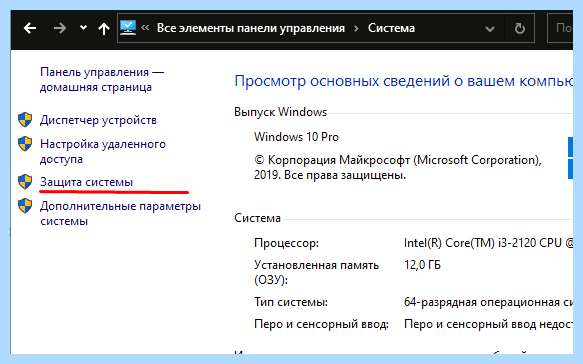Open 'Панель управления — домашняя страница' link
Image resolution: width=583 pixels, height=364 pixels.
pyautogui.click(x=102, y=80)
